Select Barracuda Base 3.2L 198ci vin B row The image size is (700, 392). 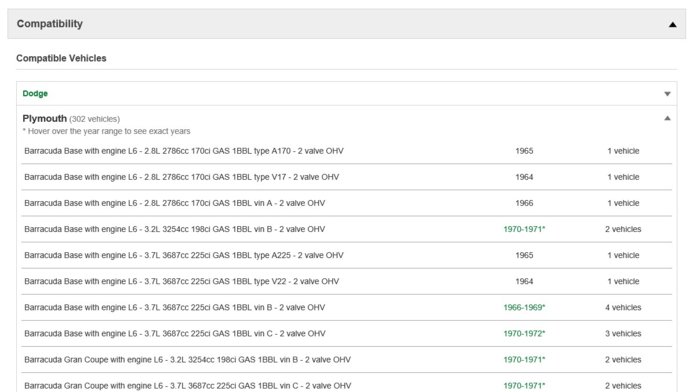175,229
